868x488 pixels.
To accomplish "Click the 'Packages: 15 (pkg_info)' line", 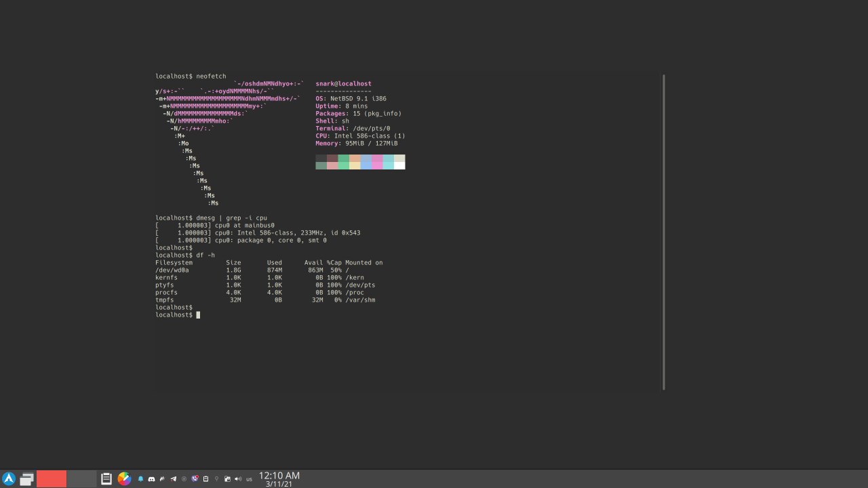I will [358, 114].
